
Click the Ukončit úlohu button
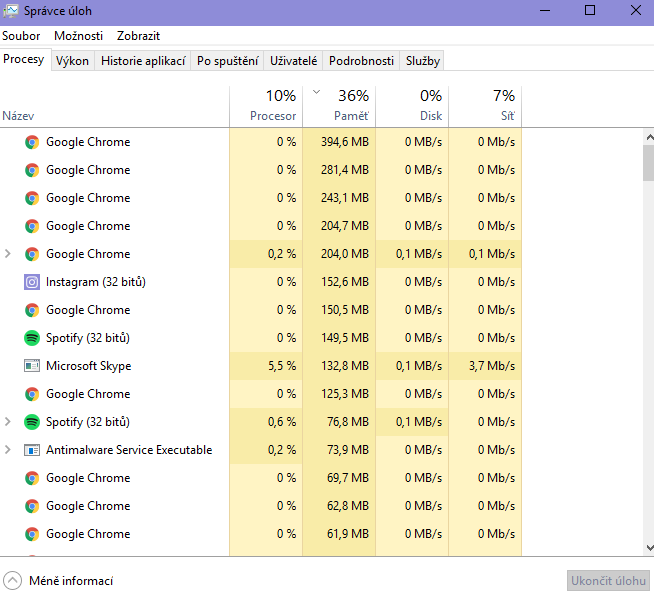point(608,581)
